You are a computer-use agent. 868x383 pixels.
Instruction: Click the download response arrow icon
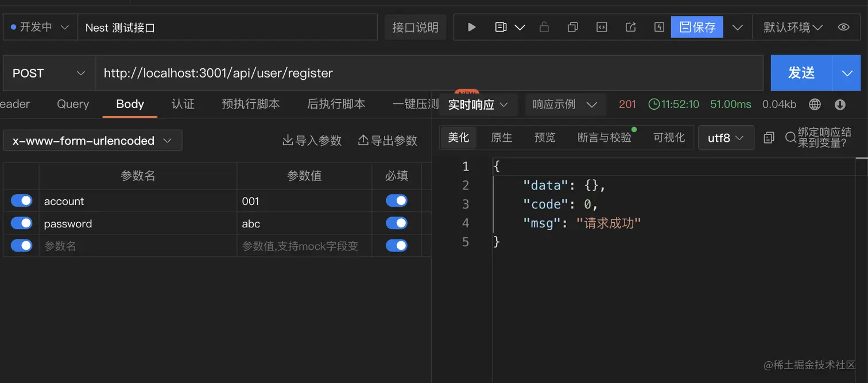(x=840, y=105)
